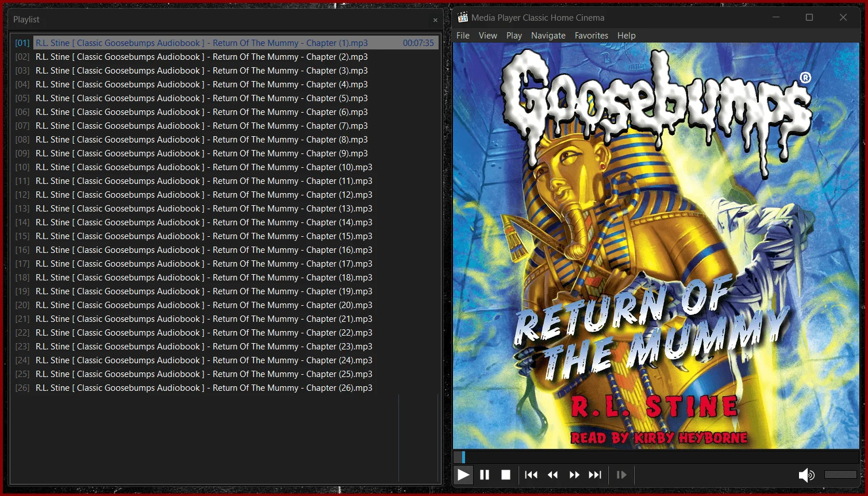Select playlist entry Chapter (24).mp3
868x496 pixels.
(x=226, y=360)
